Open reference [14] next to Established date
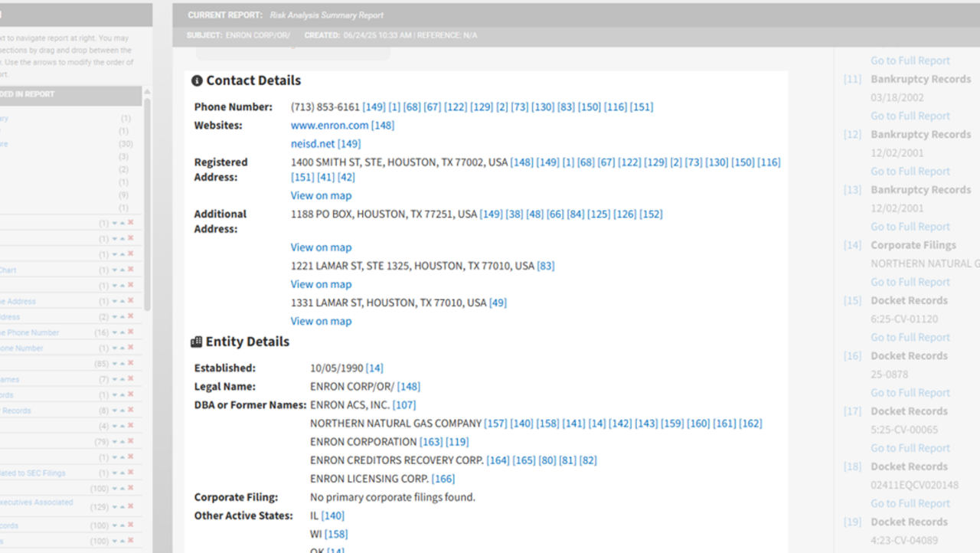980x553 pixels. pos(374,368)
